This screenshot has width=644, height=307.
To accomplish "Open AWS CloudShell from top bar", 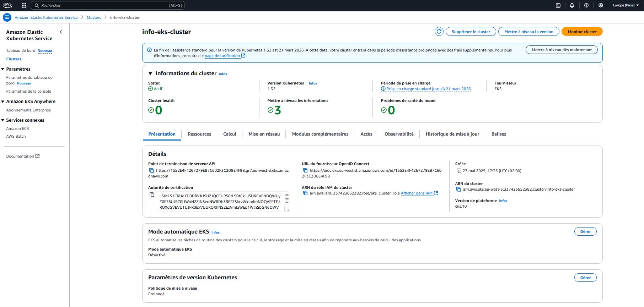I will tap(558, 5).
